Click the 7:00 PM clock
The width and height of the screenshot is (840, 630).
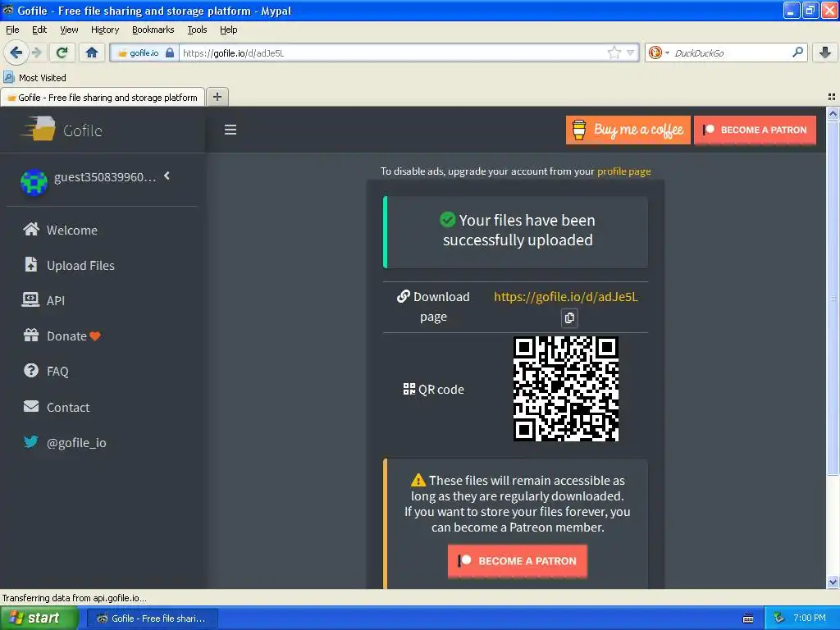(x=809, y=618)
